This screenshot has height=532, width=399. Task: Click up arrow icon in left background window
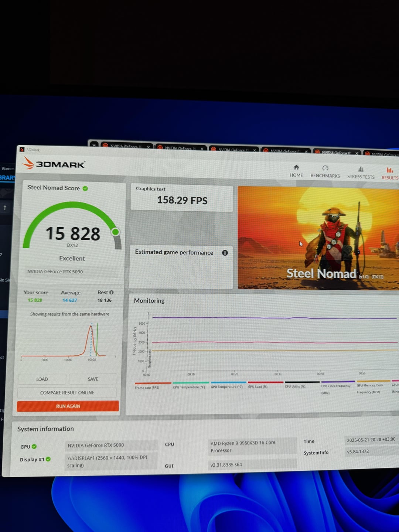(x=5, y=208)
